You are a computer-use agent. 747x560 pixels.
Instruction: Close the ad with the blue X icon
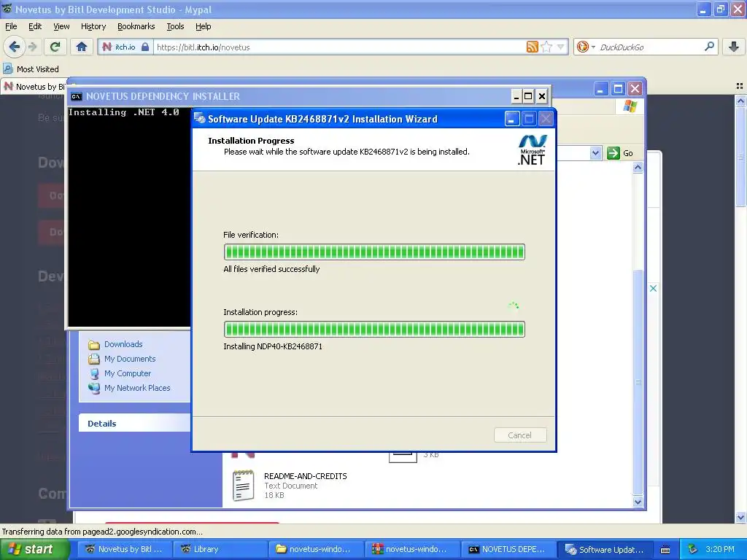point(653,288)
